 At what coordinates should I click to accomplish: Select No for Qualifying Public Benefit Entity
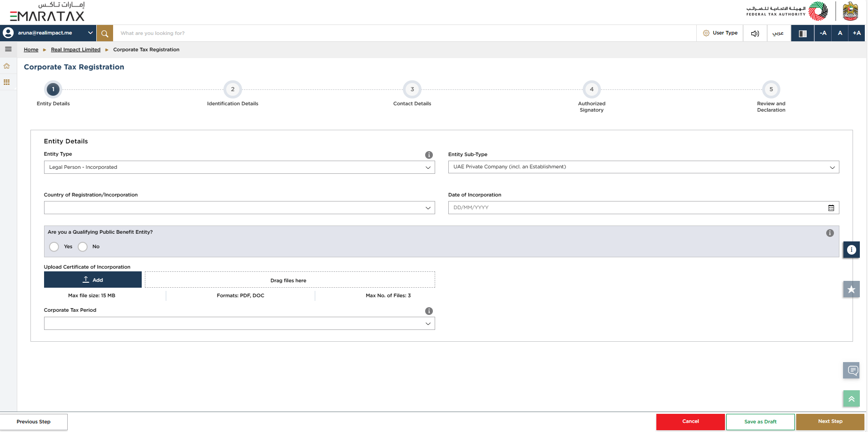pos(83,247)
